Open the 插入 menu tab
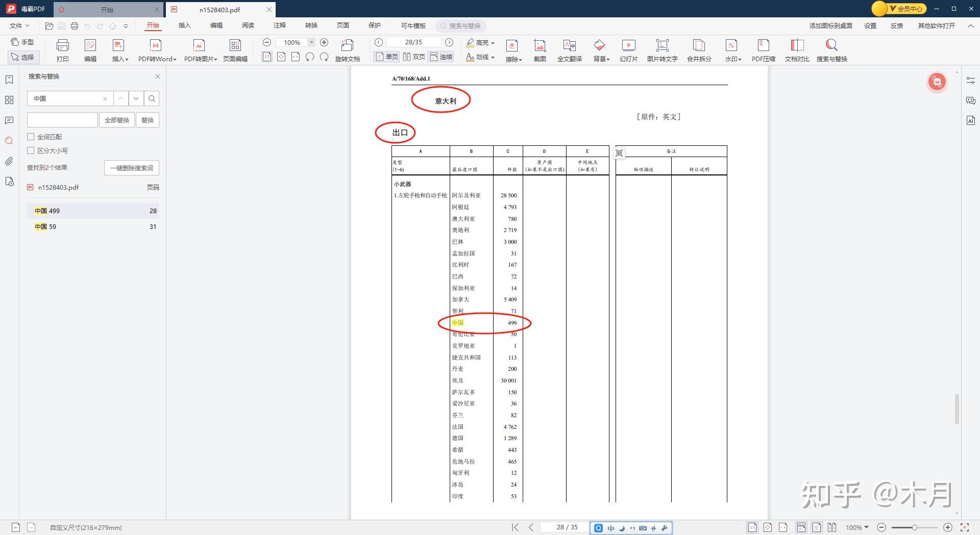The width and height of the screenshot is (980, 535). (x=184, y=26)
